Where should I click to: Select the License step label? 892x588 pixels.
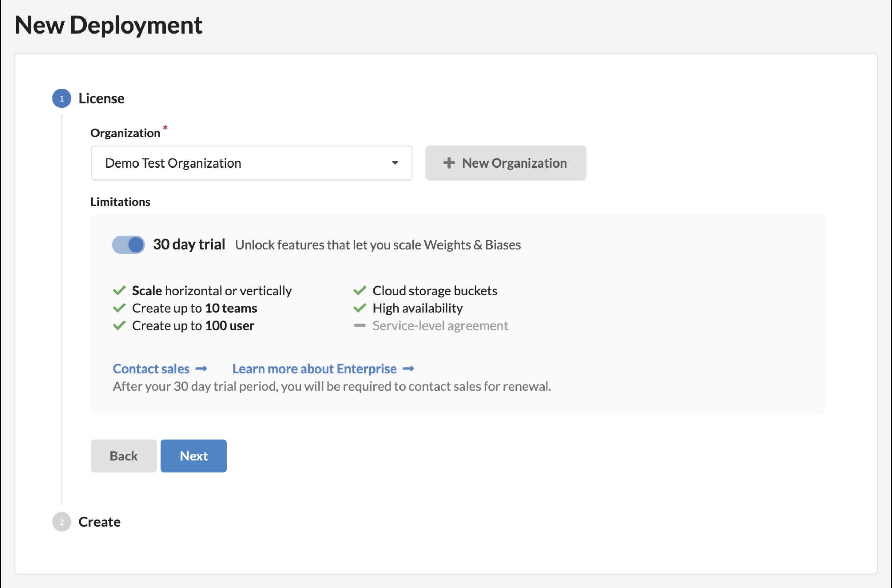[x=101, y=98]
